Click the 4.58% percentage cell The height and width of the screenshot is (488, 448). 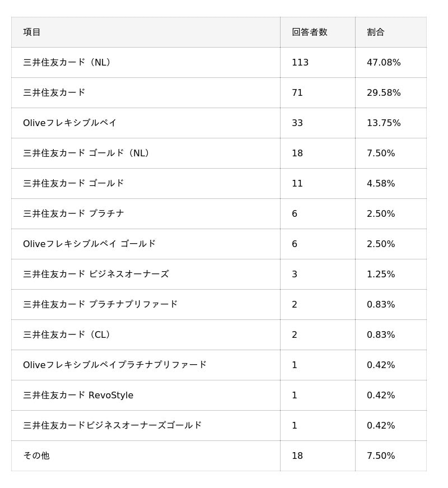tap(381, 183)
